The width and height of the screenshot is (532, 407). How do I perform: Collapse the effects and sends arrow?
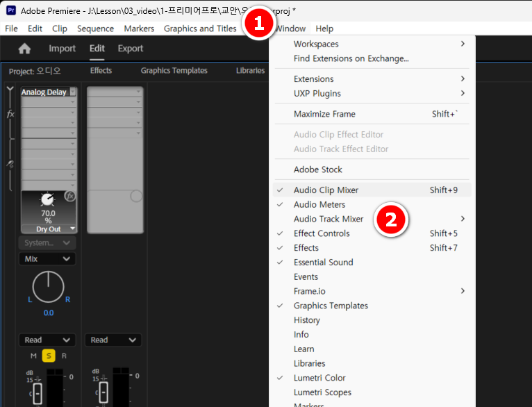10,90
